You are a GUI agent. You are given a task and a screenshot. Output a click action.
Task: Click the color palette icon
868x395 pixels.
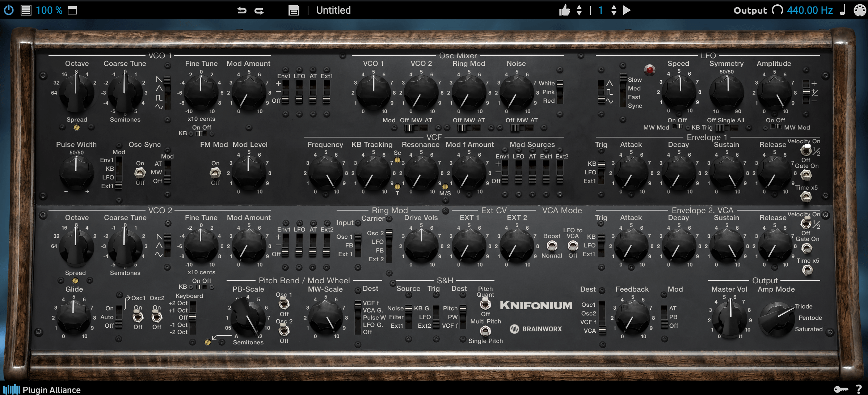(x=860, y=10)
